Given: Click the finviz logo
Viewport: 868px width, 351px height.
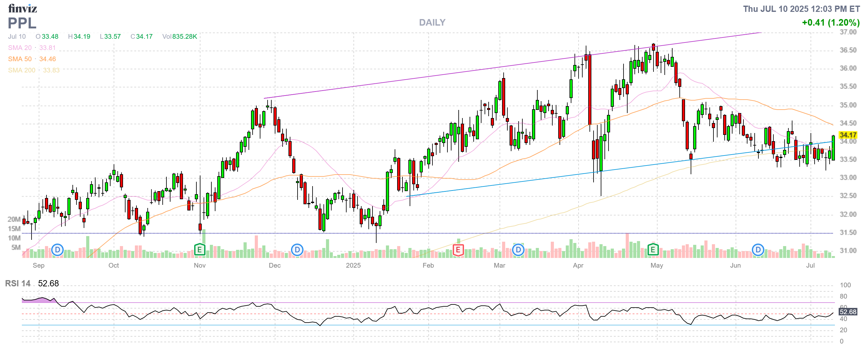Looking at the screenshot, I should 22,8.
